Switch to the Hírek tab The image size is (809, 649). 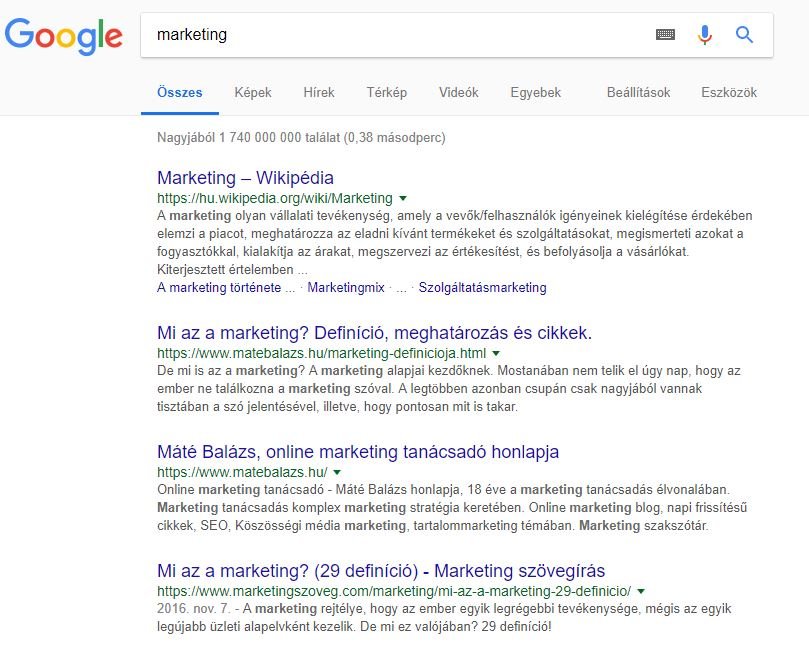tap(318, 92)
